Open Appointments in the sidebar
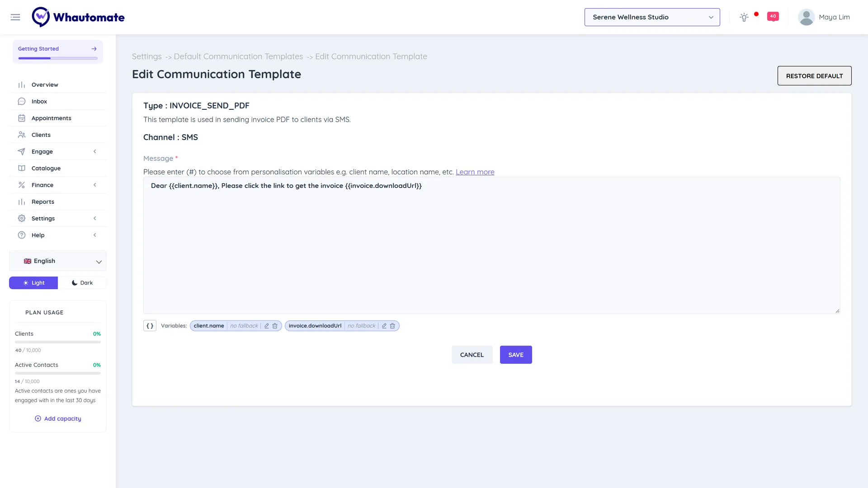The width and height of the screenshot is (868, 488). [58, 118]
